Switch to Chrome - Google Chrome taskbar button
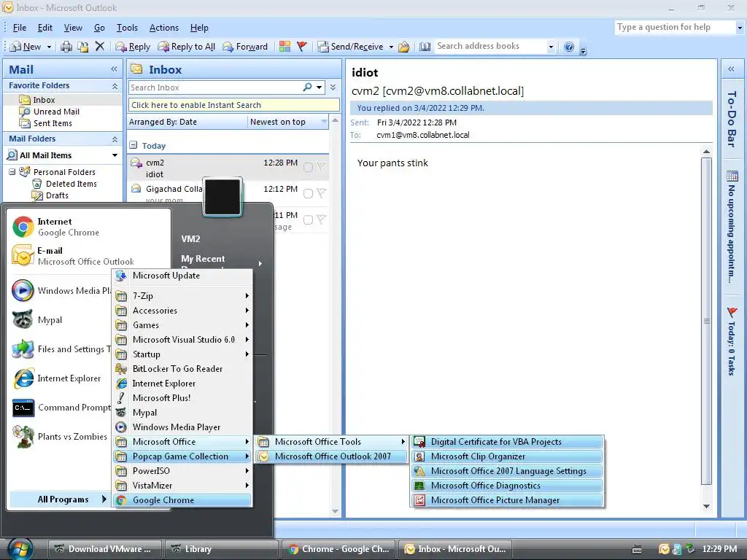 coord(338,549)
